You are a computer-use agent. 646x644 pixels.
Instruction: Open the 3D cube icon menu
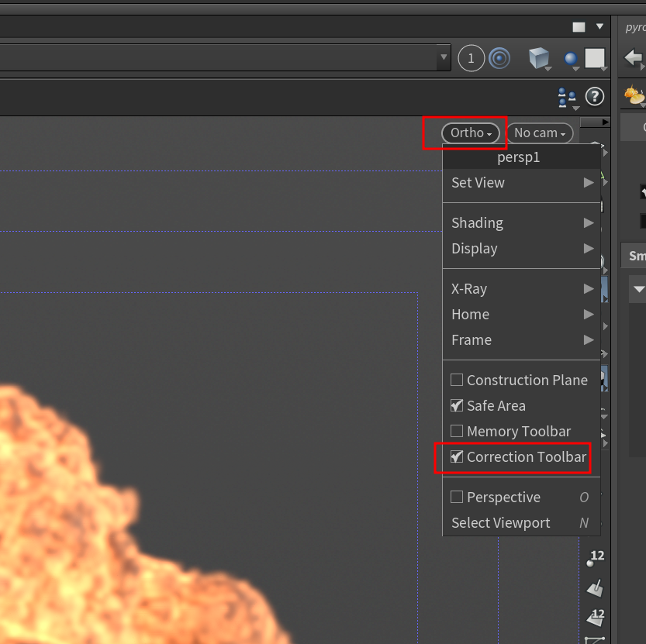pyautogui.click(x=540, y=58)
